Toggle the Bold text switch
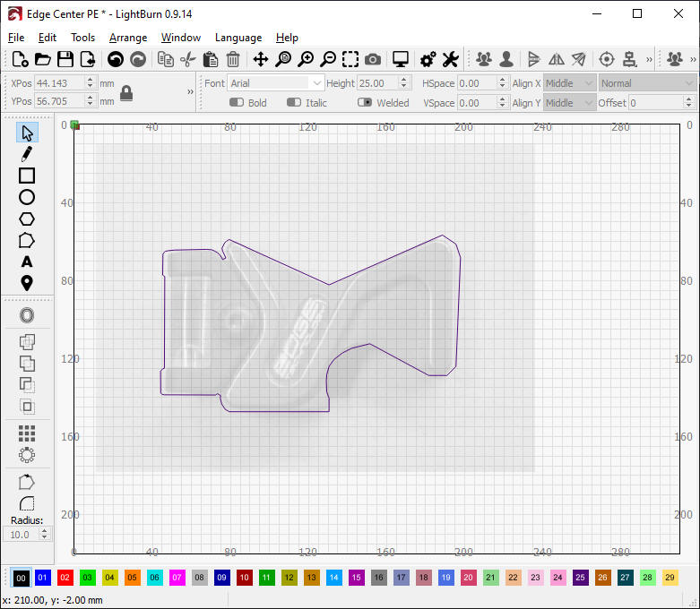The width and height of the screenshot is (700, 609). point(237,102)
